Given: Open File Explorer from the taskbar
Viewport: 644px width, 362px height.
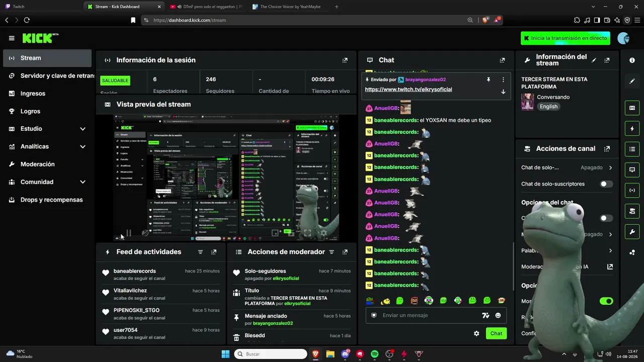Looking at the screenshot, I should [x=330, y=354].
